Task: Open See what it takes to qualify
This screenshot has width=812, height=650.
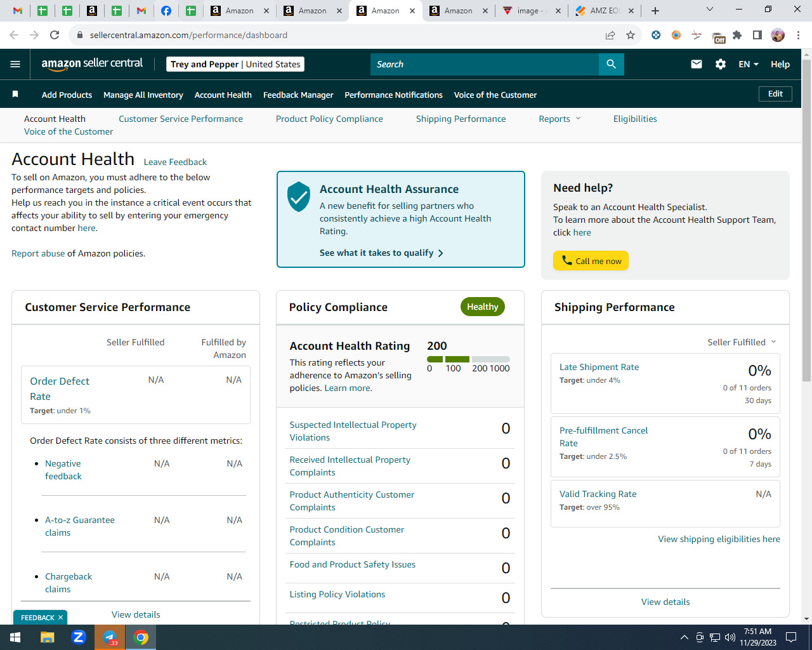Action: pos(381,253)
